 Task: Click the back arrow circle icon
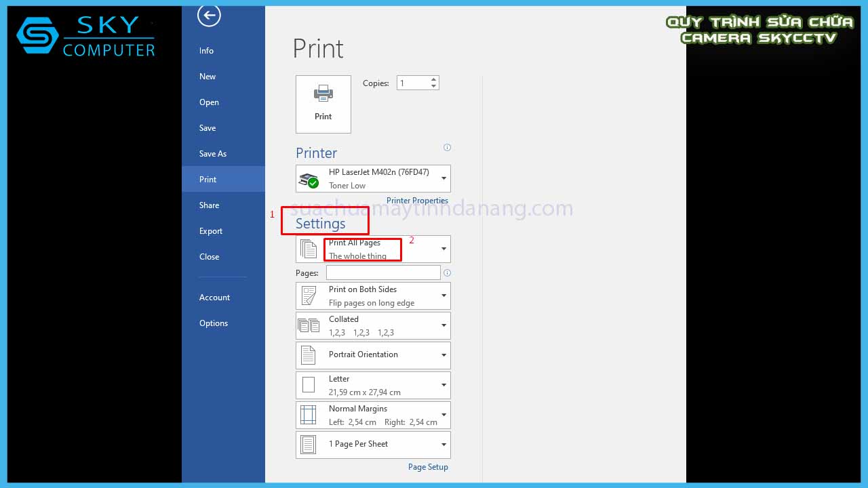pos(209,16)
